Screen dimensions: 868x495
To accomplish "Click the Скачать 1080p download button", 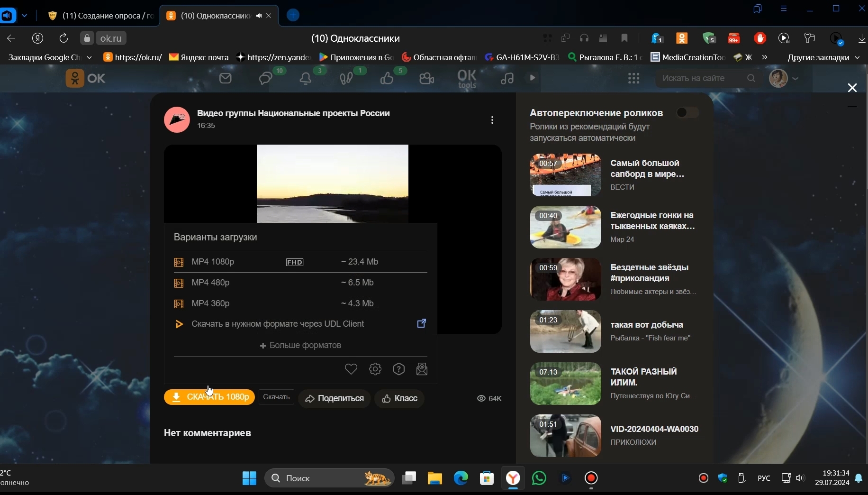I will (x=208, y=397).
